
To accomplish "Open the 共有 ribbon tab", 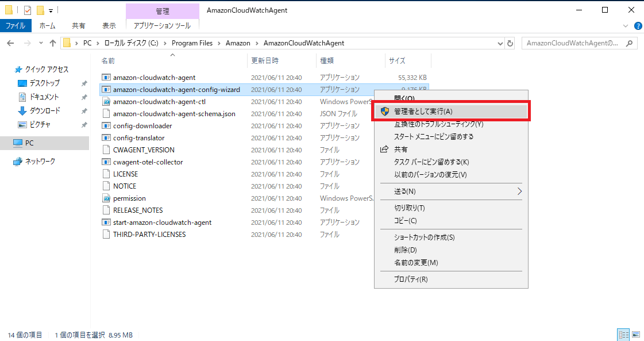I will (x=79, y=25).
